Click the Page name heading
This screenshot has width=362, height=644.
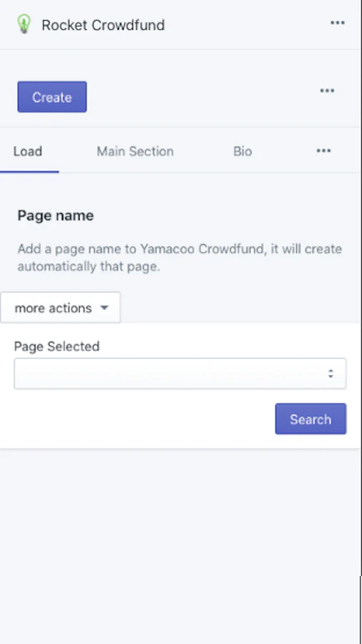tap(55, 215)
